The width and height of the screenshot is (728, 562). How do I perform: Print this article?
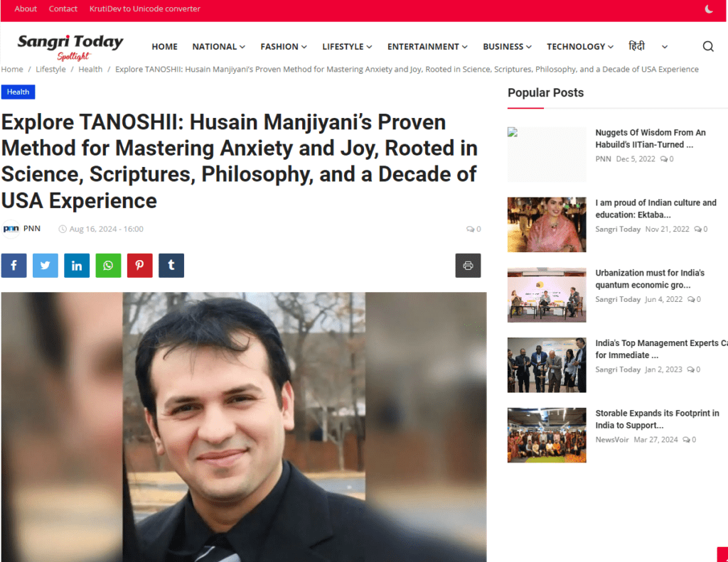pos(468,266)
